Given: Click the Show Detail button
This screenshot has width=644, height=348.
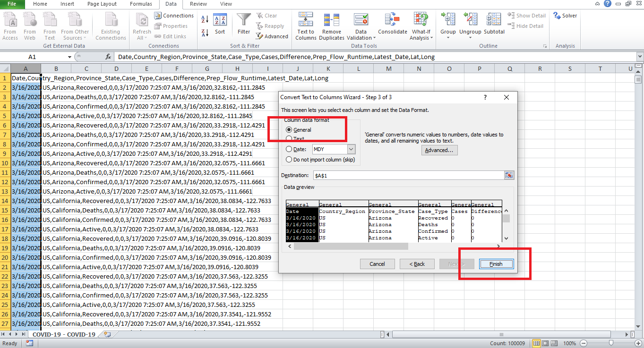Looking at the screenshot, I should (x=527, y=16).
